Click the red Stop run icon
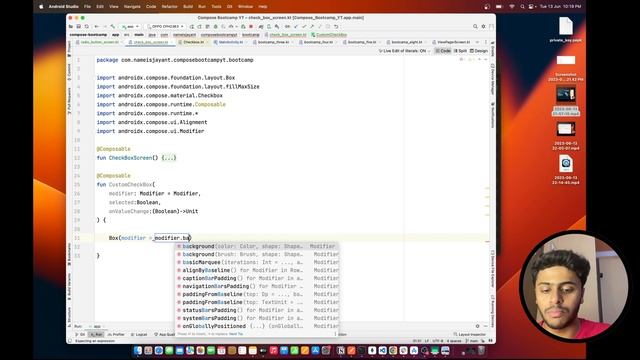The width and height of the screenshot is (640, 360). click(251, 27)
